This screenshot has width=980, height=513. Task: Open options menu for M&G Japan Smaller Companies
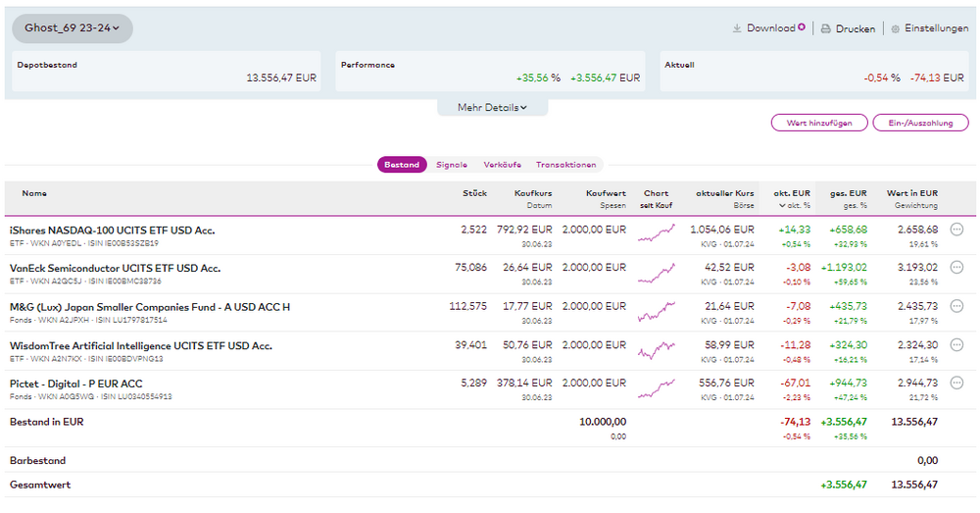[957, 307]
